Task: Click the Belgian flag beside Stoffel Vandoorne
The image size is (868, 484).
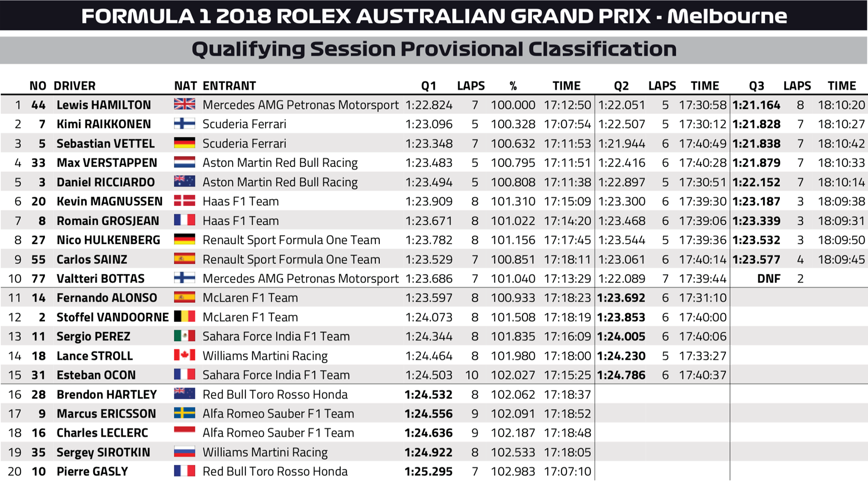Action: (x=184, y=317)
